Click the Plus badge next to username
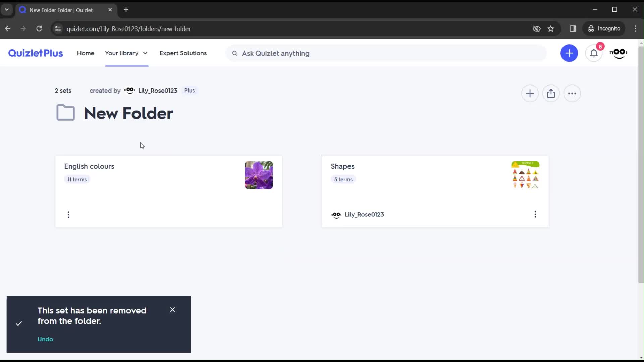This screenshot has width=644, height=362. click(189, 90)
